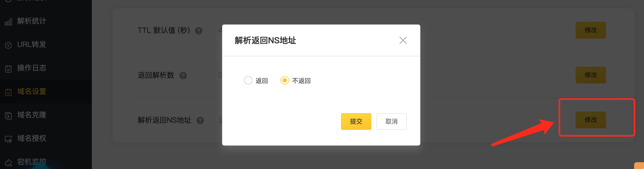
Task: Click the 域名设置 sidebar icon
Action: pos(8,92)
